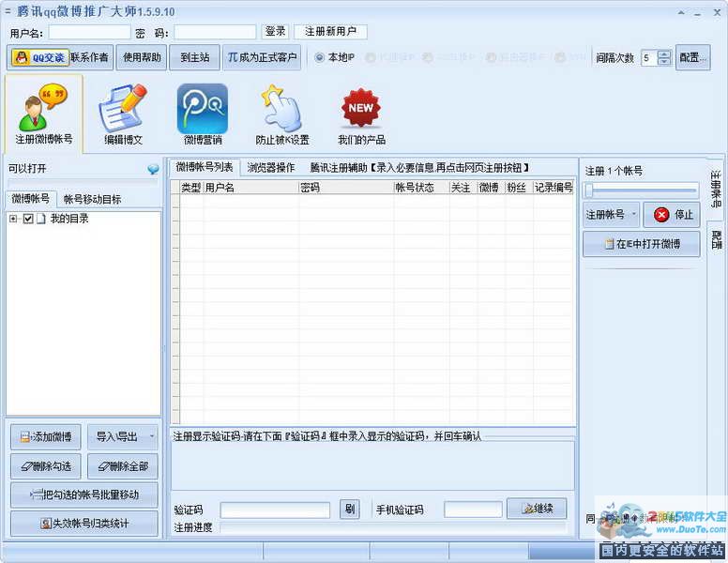Select the 微博帐号 tab in left panel
Viewport: 728px width, 563px height.
click(31, 199)
